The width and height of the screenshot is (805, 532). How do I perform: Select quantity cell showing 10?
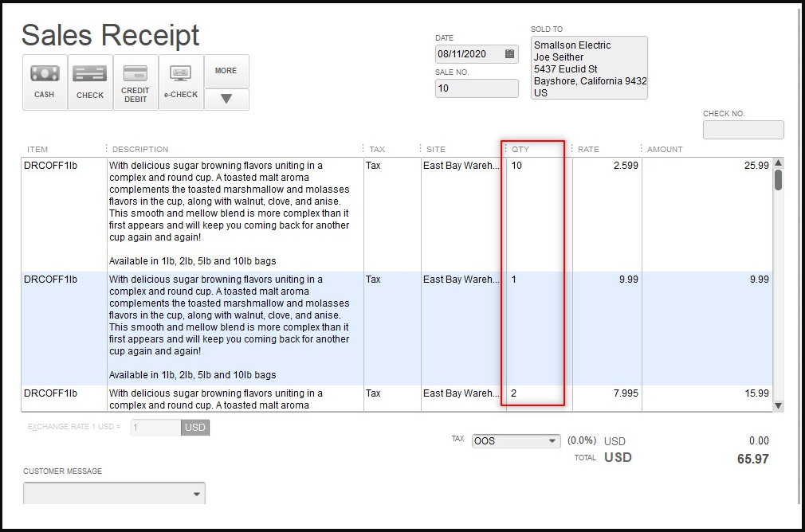(x=539, y=214)
